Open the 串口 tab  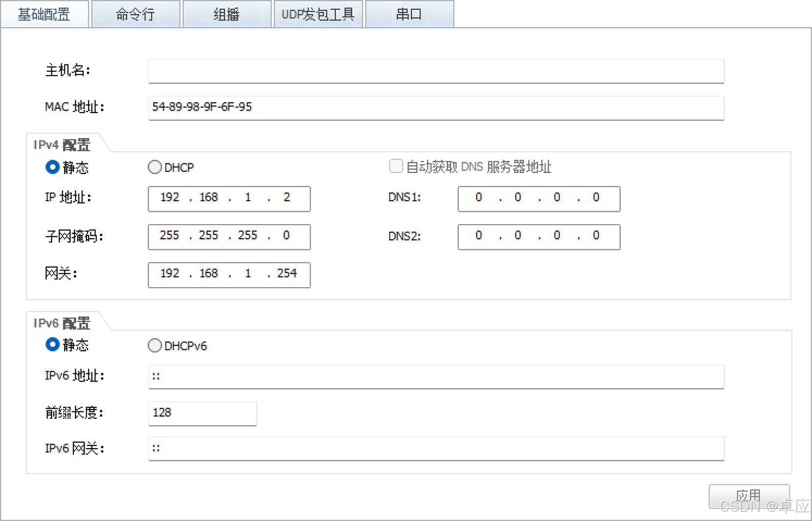pyautogui.click(x=410, y=14)
